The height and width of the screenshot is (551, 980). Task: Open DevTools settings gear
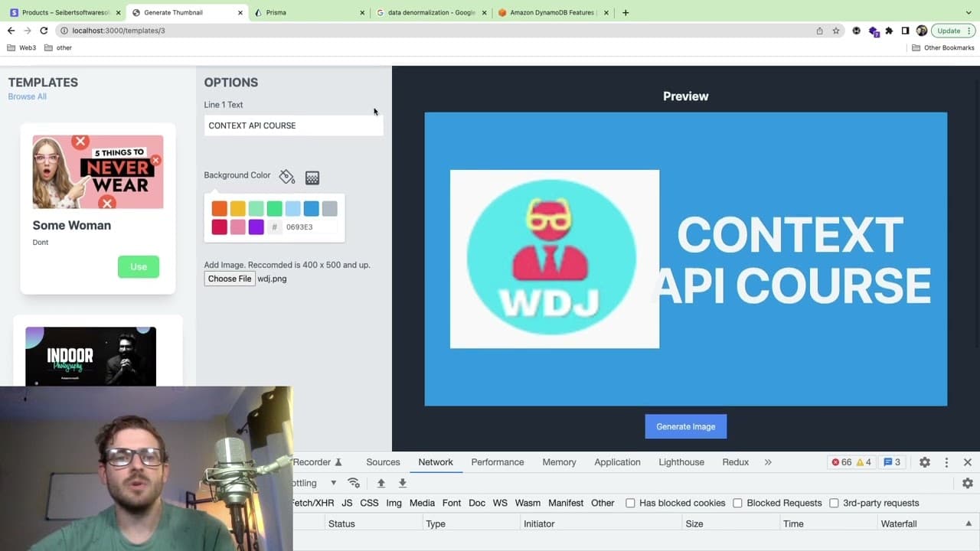point(925,462)
